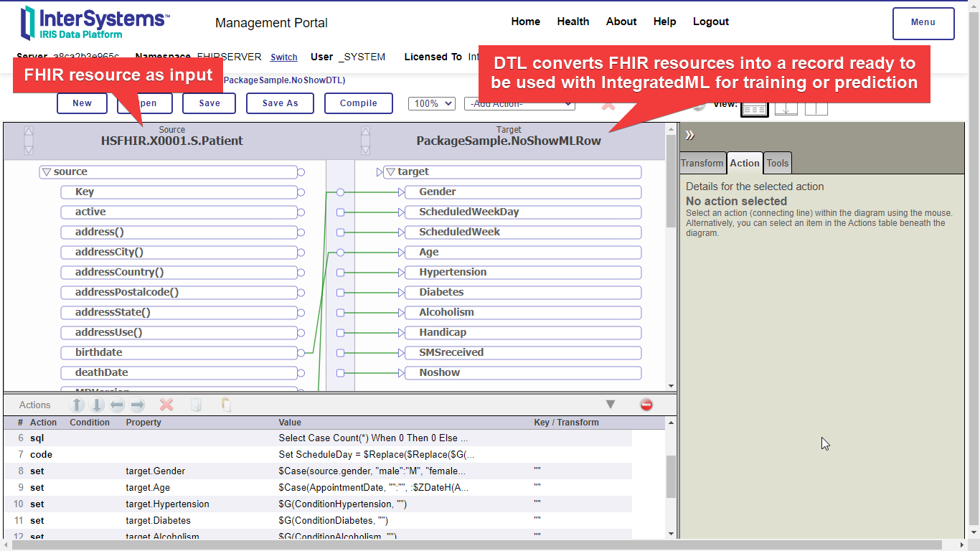
Task: Click Logout in top navigation
Action: tap(711, 22)
